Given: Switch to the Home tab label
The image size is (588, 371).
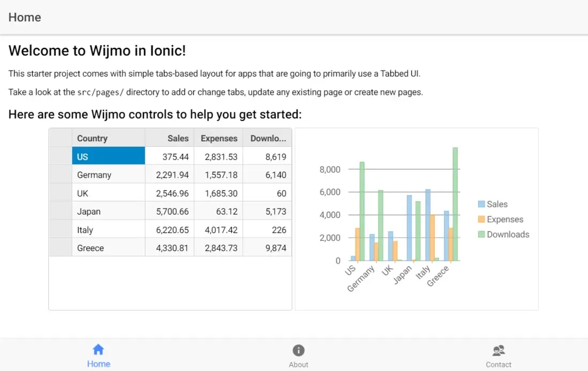Looking at the screenshot, I should coord(99,364).
